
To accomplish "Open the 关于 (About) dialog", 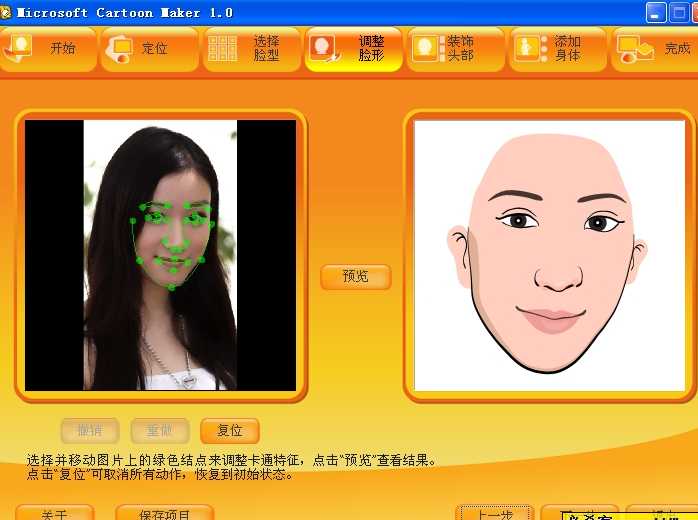I will tap(54, 513).
